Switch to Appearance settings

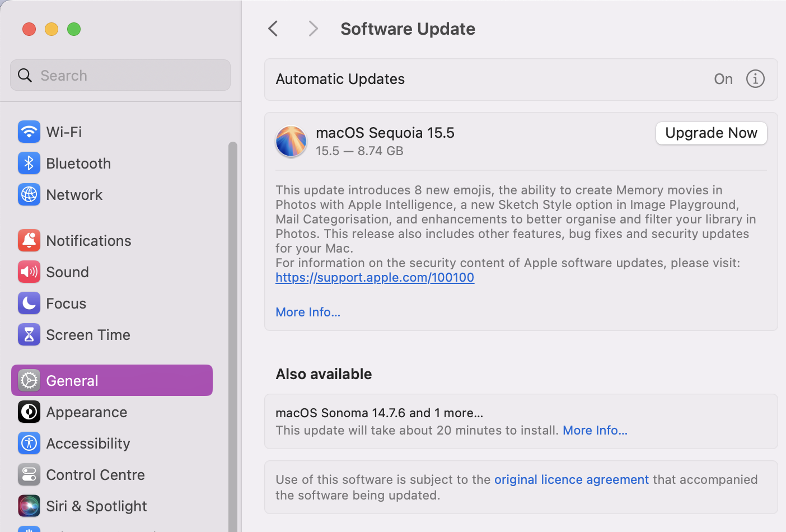pos(86,412)
